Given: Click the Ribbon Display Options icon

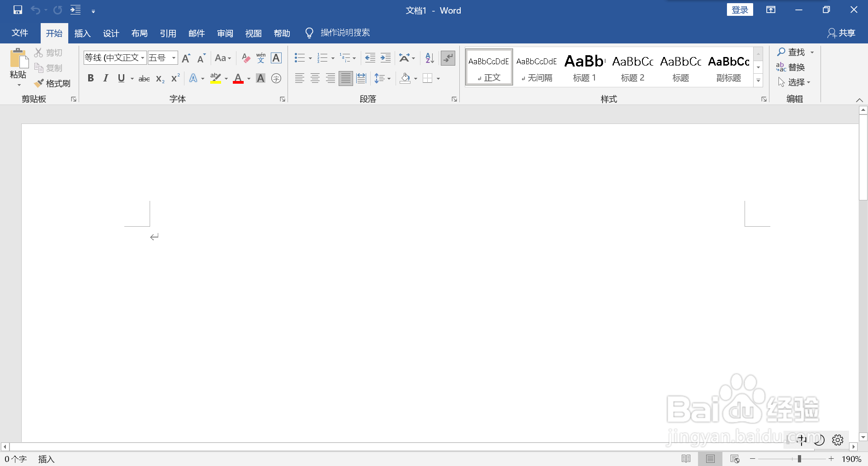Looking at the screenshot, I should [771, 10].
